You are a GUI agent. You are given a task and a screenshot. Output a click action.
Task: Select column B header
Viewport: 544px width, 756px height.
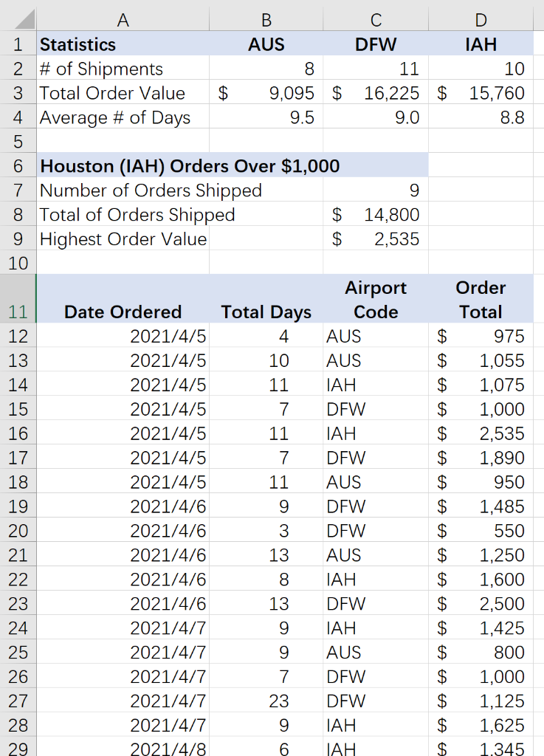pos(266,20)
